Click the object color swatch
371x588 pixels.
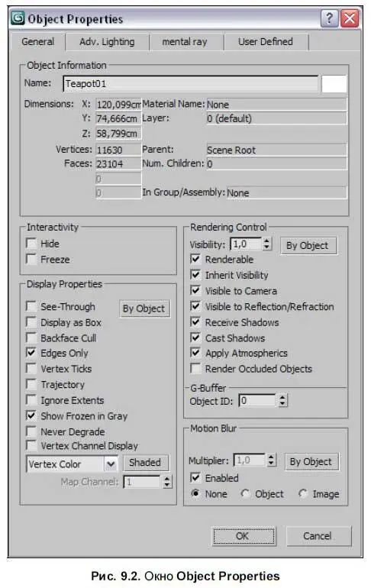[x=334, y=84]
